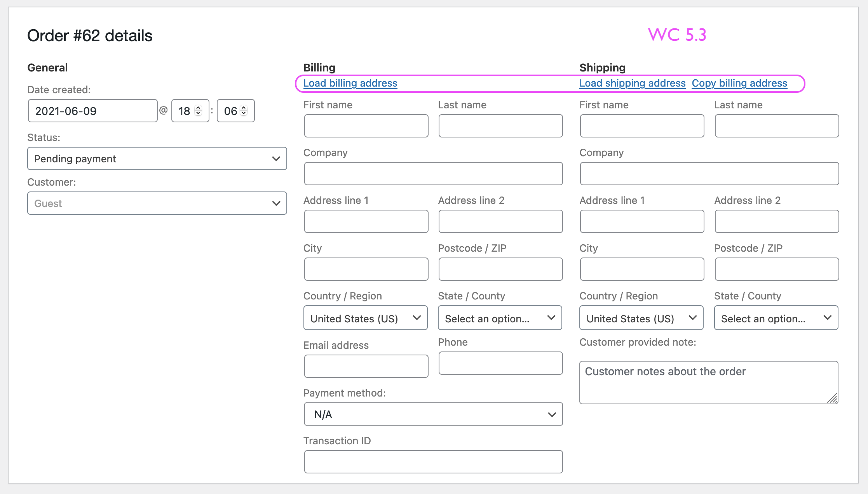The height and width of the screenshot is (494, 868).
Task: Focus the billing Last name field
Action: pyautogui.click(x=501, y=126)
